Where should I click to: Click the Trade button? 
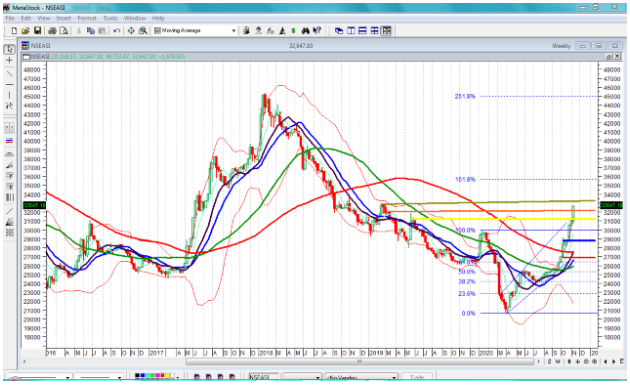pos(417,377)
